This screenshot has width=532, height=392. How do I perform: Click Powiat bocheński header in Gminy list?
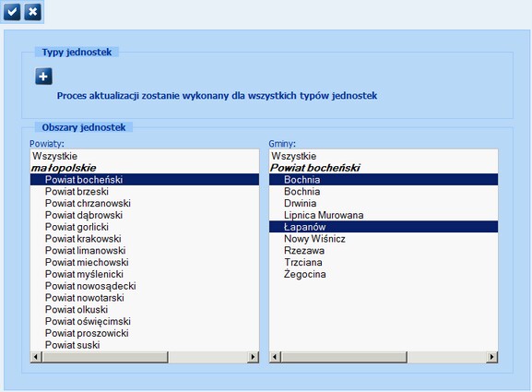[384, 168]
